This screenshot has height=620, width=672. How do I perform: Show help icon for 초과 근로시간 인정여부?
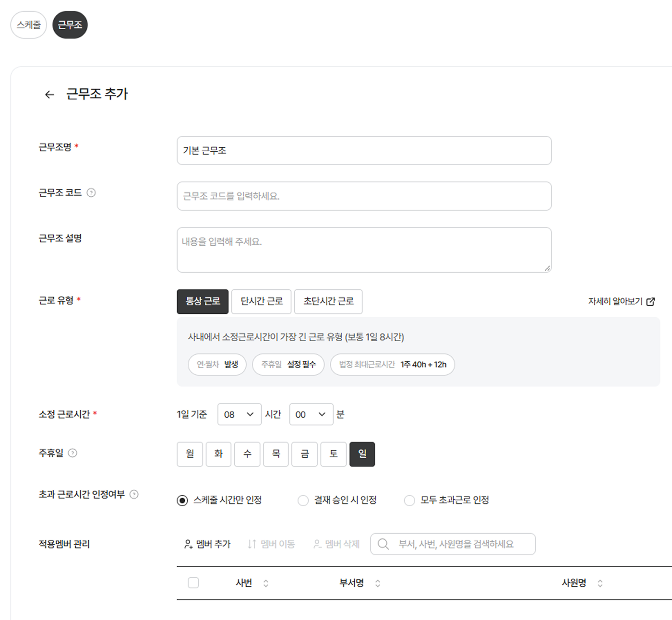[134, 494]
